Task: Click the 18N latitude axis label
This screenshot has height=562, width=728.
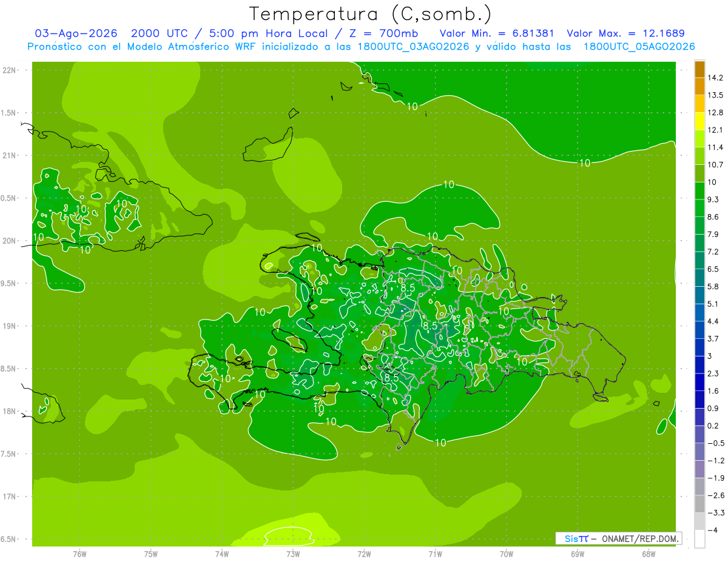Action: pyautogui.click(x=10, y=411)
